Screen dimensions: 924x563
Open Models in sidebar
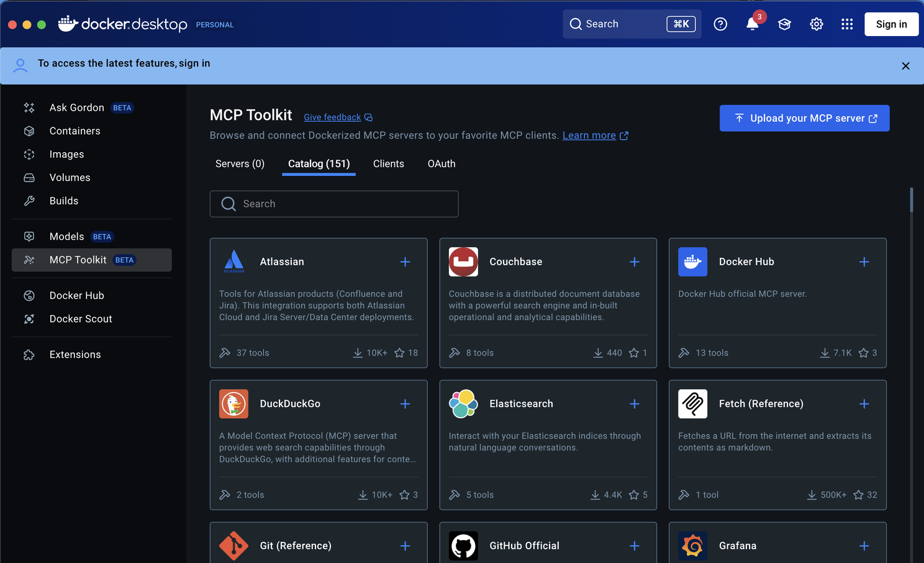(x=92, y=237)
